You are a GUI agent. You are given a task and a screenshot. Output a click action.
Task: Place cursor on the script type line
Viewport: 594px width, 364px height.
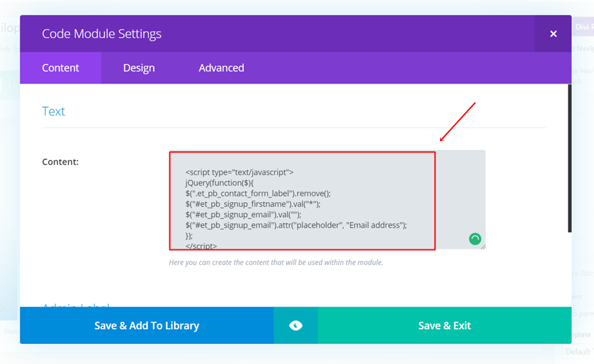tap(239, 172)
